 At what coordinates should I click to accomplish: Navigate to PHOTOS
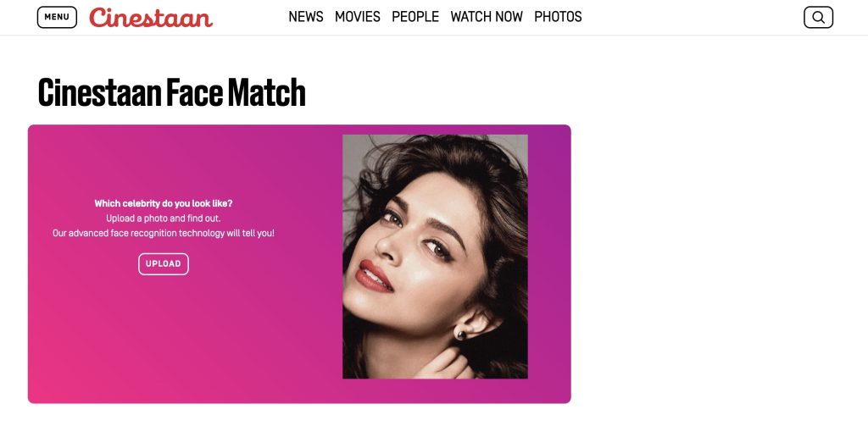tap(558, 17)
